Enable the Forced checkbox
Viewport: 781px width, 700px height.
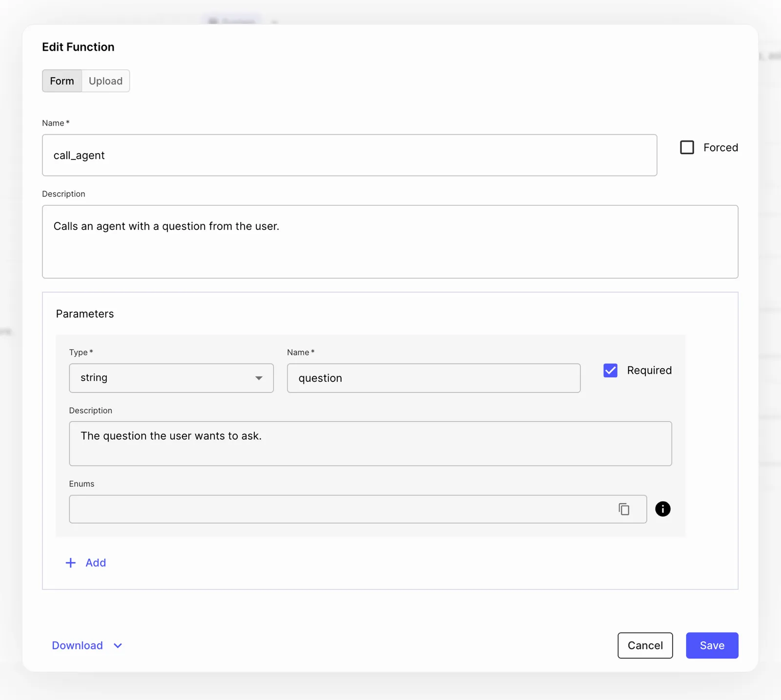687,147
